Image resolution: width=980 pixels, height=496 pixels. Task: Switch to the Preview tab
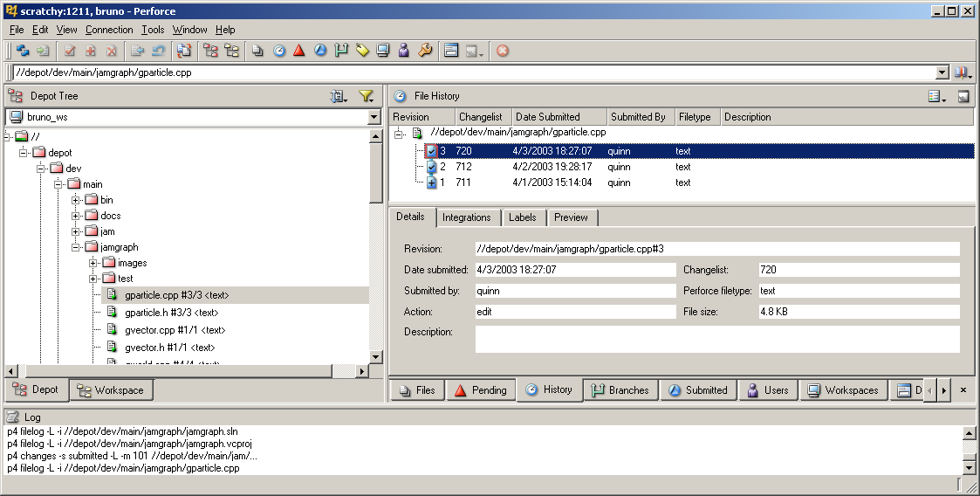572,217
